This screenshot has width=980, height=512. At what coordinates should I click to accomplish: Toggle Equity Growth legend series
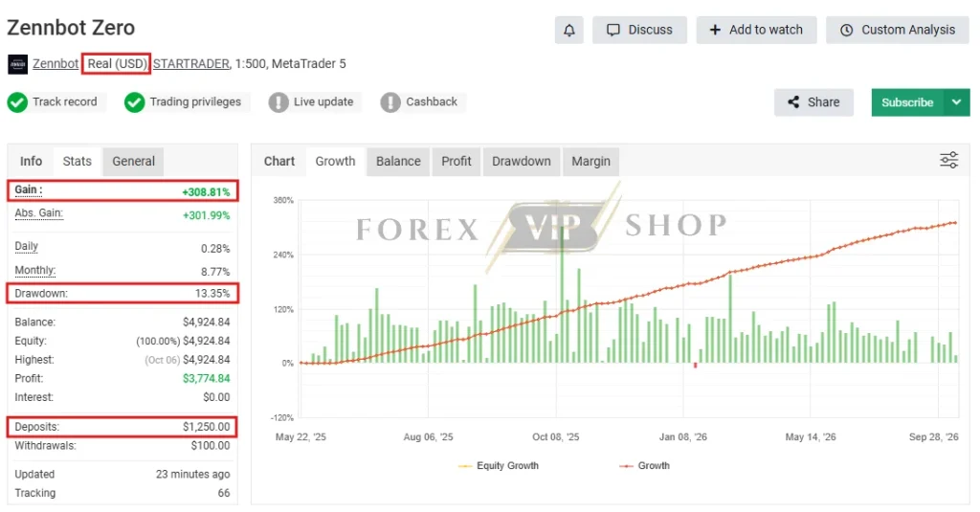coord(498,466)
